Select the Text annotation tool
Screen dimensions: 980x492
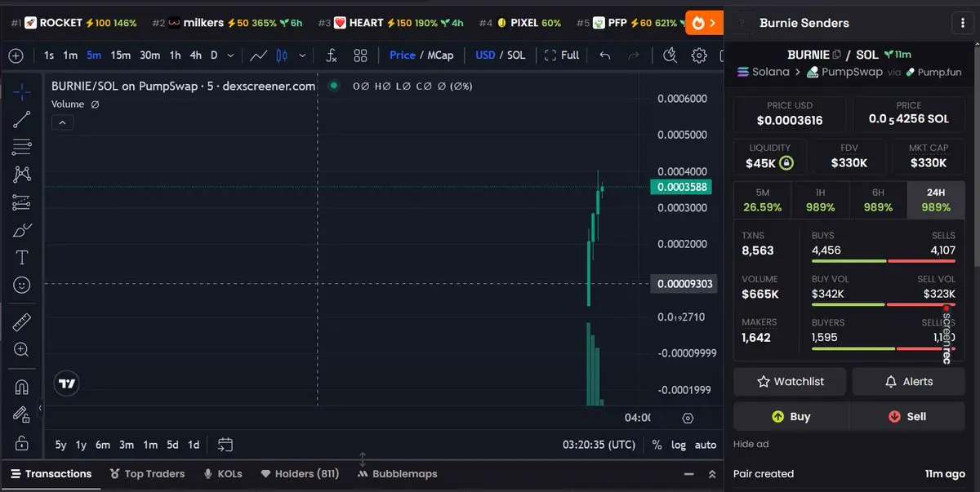(x=22, y=258)
